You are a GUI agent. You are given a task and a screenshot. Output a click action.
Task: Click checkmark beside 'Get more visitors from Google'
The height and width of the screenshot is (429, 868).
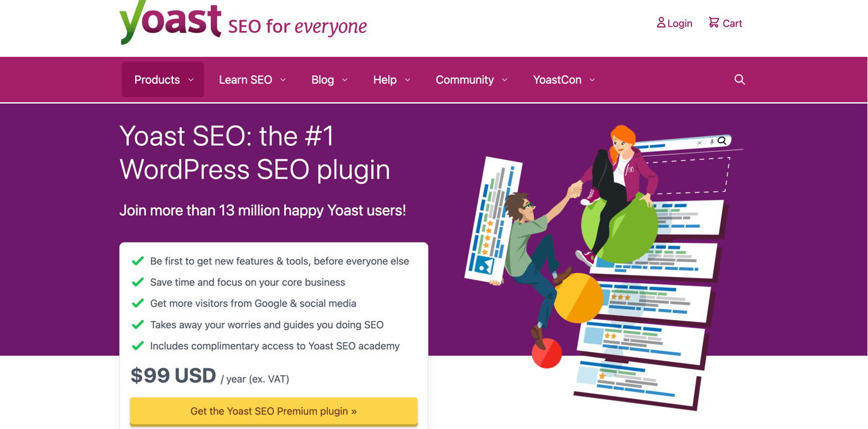[138, 303]
